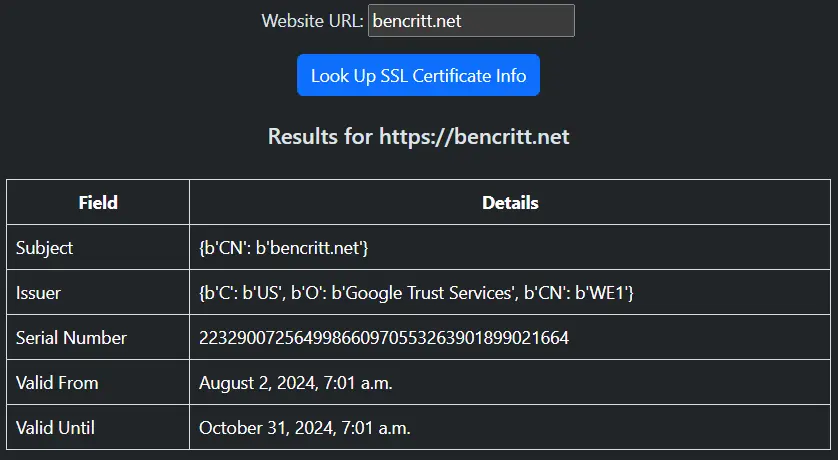
Task: Click the 'Valid From' row label
Action: tap(57, 382)
